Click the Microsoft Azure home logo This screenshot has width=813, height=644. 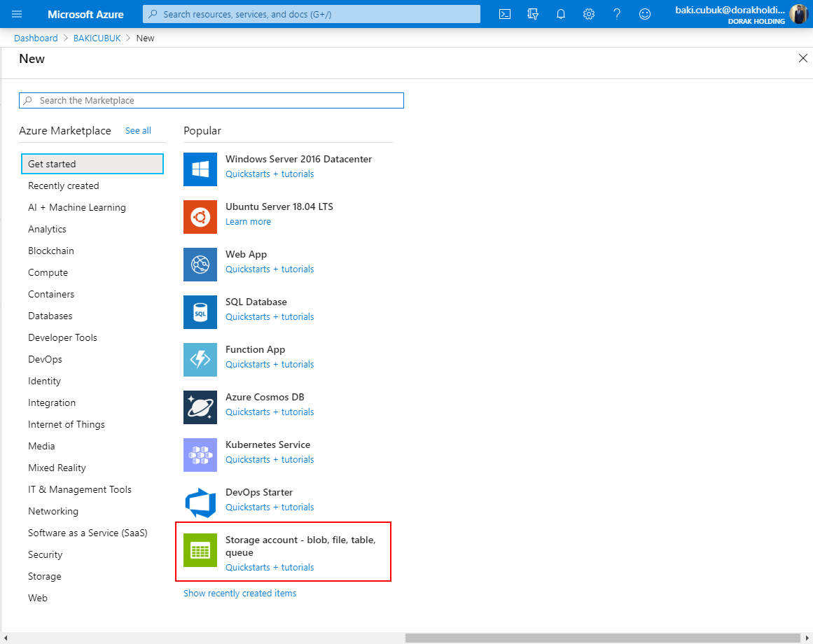[x=85, y=15]
